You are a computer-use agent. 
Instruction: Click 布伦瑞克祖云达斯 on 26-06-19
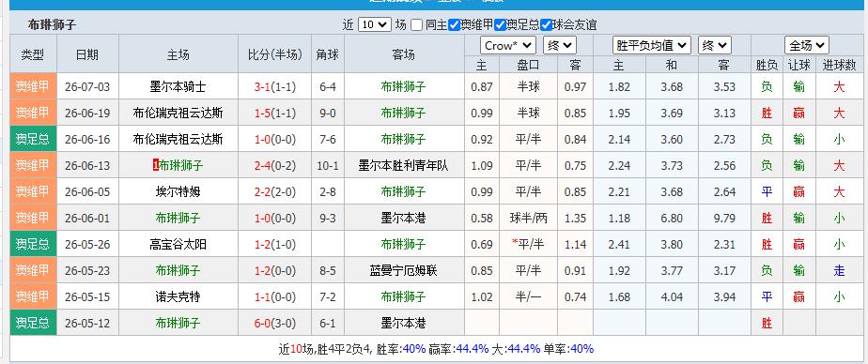click(x=178, y=114)
